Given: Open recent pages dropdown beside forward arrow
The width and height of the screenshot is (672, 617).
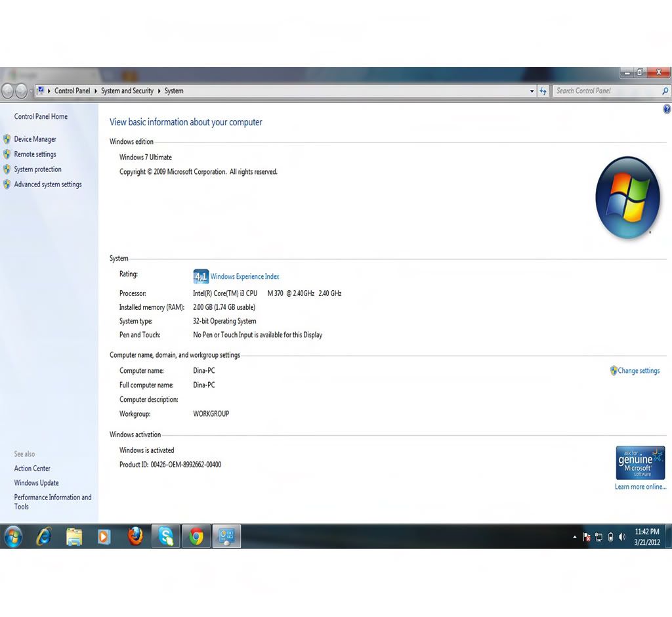Looking at the screenshot, I should pyautogui.click(x=31, y=91).
